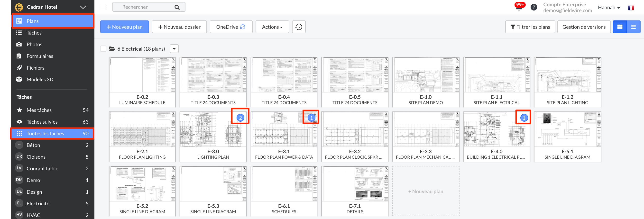The image size is (644, 219).
Task: Click the Nouveau dossier button
Action: point(179,27)
